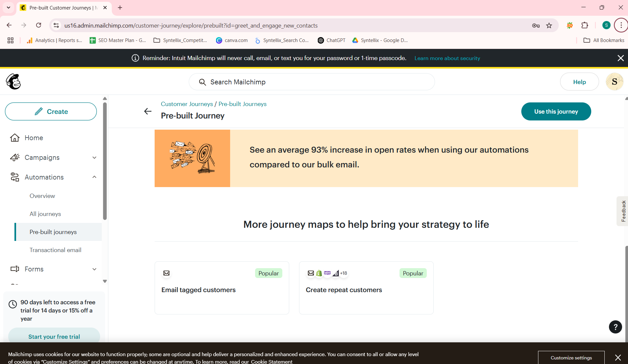Open the browser extensions puzzle icon
Viewport: 628px width, 364px height.
[x=585, y=25]
